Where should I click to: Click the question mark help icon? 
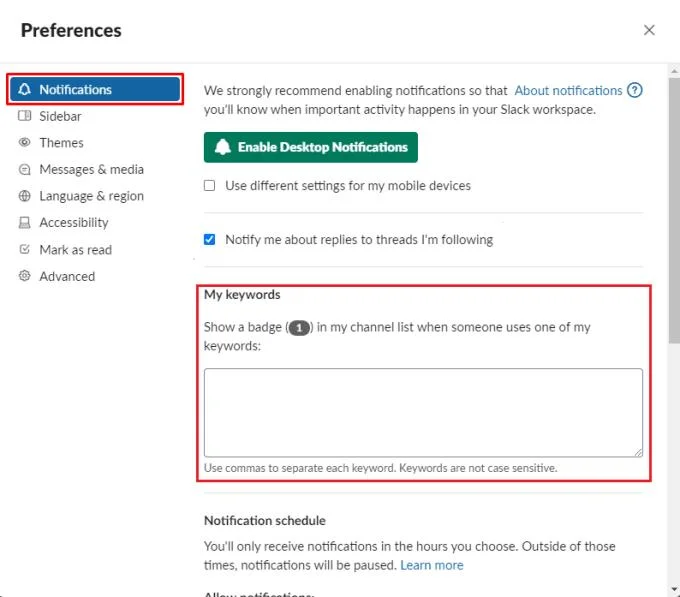634,90
